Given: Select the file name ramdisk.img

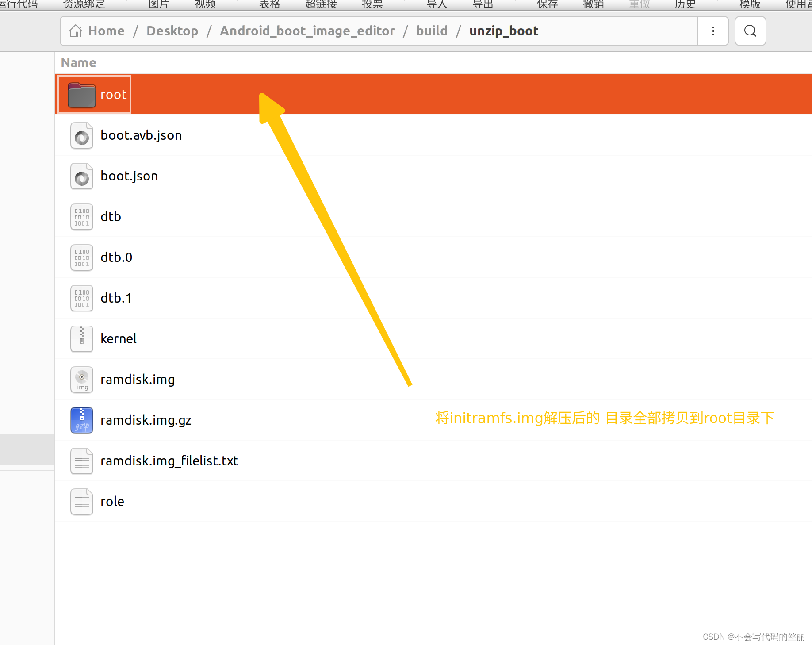Looking at the screenshot, I should (138, 380).
